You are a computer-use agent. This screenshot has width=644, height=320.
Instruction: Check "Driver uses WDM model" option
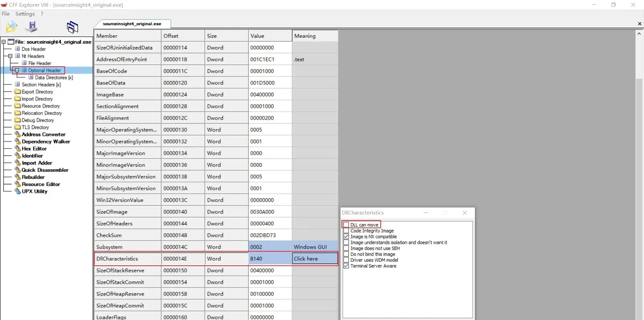point(346,260)
